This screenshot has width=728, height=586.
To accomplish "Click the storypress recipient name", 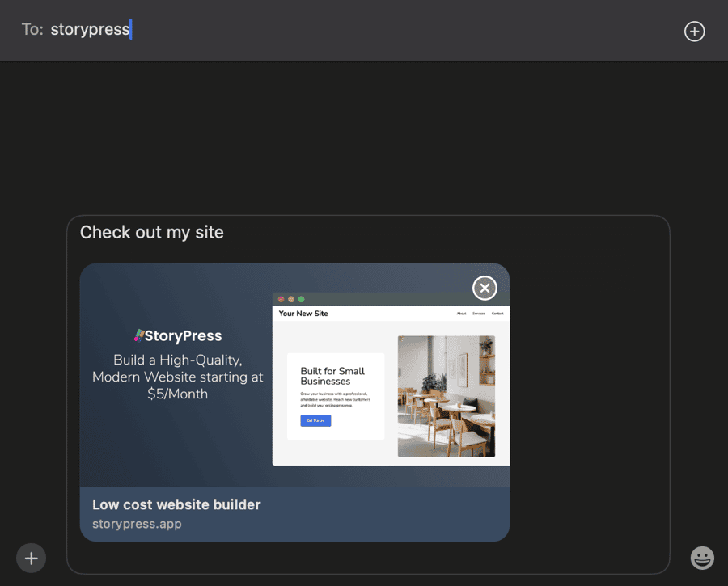I will point(90,29).
